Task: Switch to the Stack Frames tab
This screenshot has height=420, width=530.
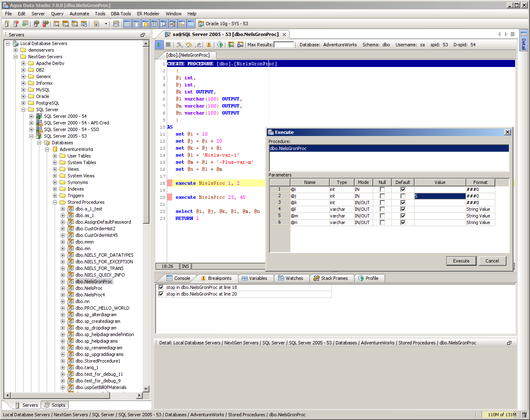Action: click(x=331, y=278)
